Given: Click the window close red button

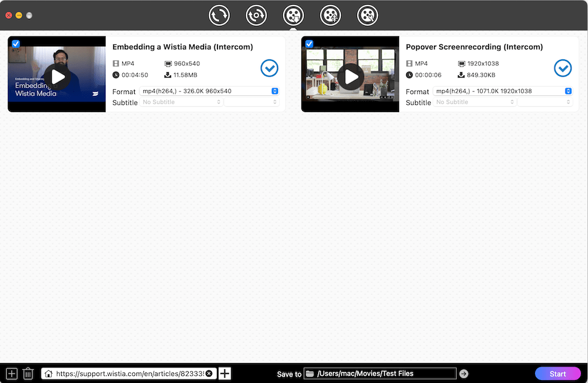Looking at the screenshot, I should [9, 15].
